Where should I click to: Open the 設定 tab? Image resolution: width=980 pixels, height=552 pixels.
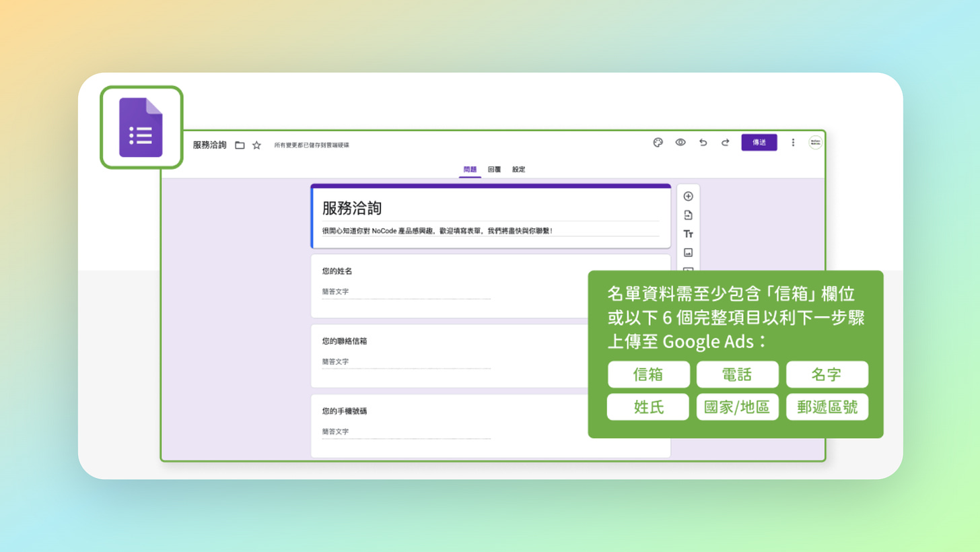click(518, 170)
